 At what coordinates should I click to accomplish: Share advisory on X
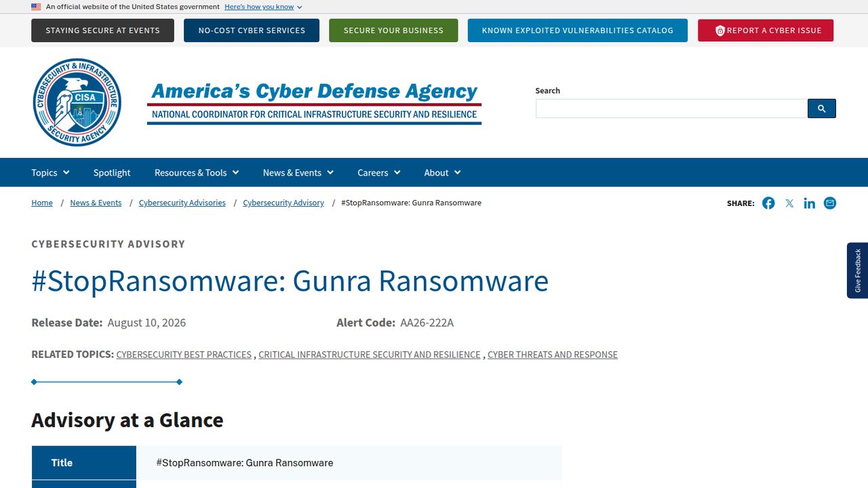789,203
